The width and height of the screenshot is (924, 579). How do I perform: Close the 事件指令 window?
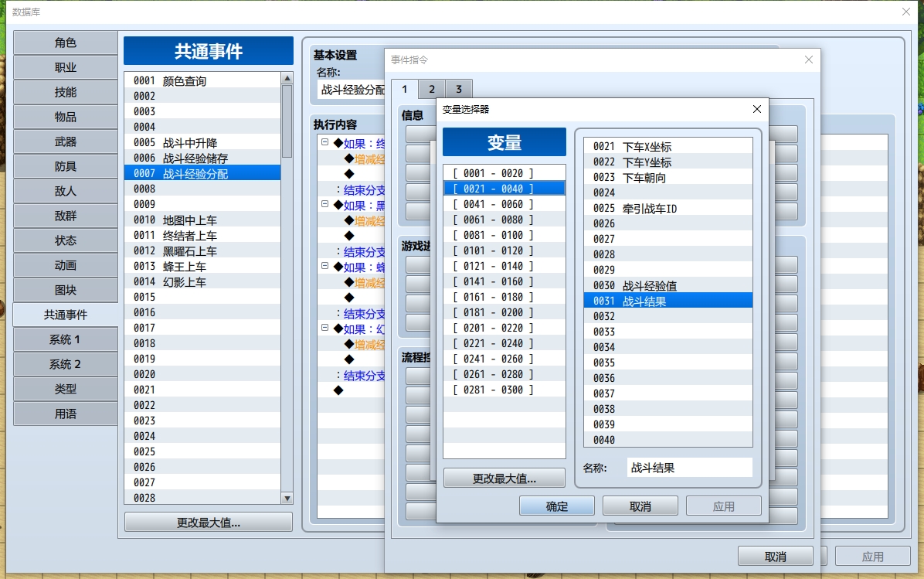click(809, 60)
